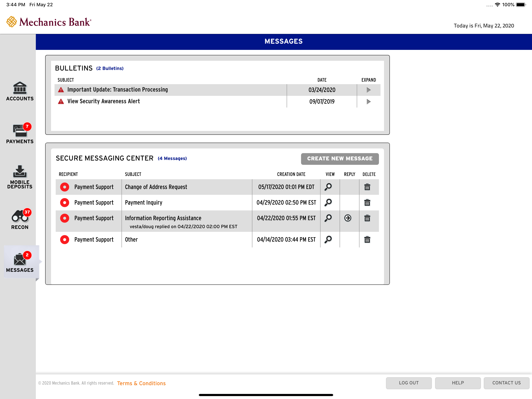532x399 pixels.
Task: Click Create New Message button
Action: pos(340,159)
